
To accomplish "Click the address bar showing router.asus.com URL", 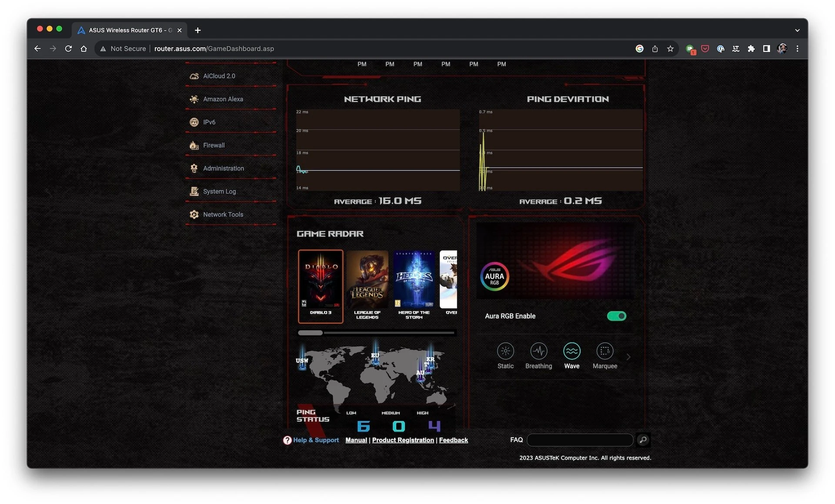I will (214, 49).
